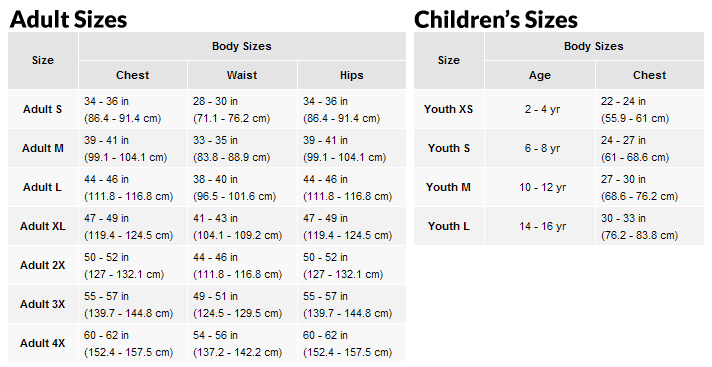
Task: Select the Youth S row label
Action: [449, 149]
